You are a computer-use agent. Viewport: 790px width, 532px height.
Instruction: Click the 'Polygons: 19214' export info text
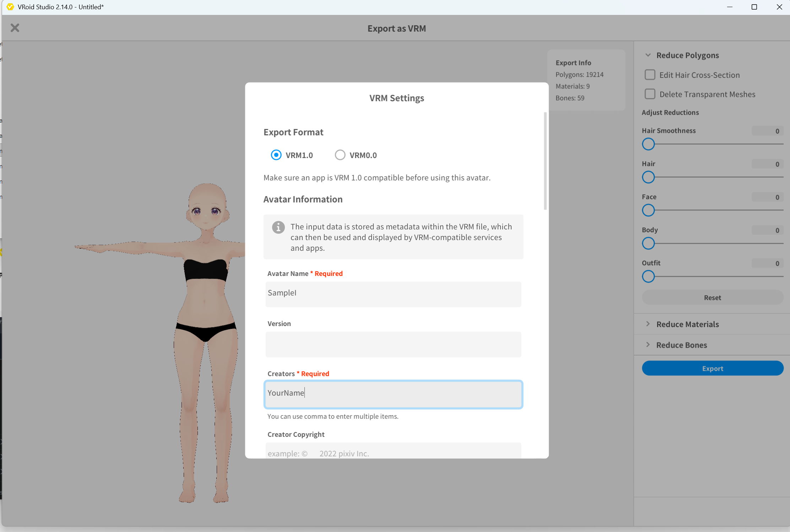[579, 75]
